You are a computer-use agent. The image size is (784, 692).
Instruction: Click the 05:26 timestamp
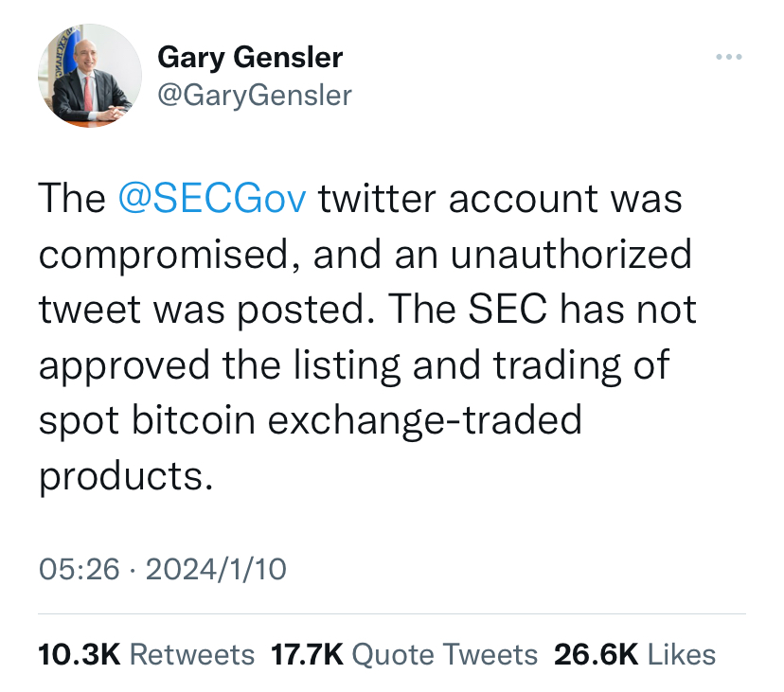pyautogui.click(x=80, y=569)
